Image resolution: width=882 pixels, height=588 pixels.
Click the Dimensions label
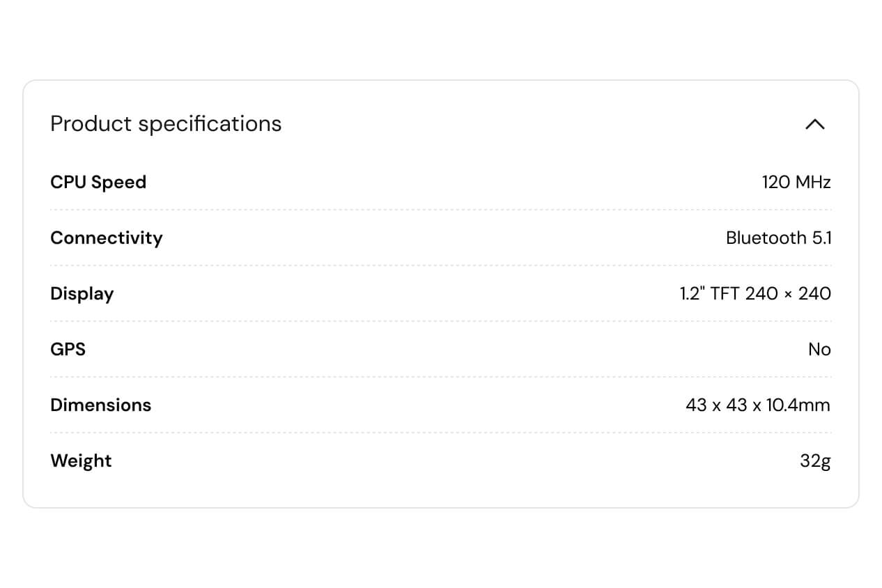(100, 405)
